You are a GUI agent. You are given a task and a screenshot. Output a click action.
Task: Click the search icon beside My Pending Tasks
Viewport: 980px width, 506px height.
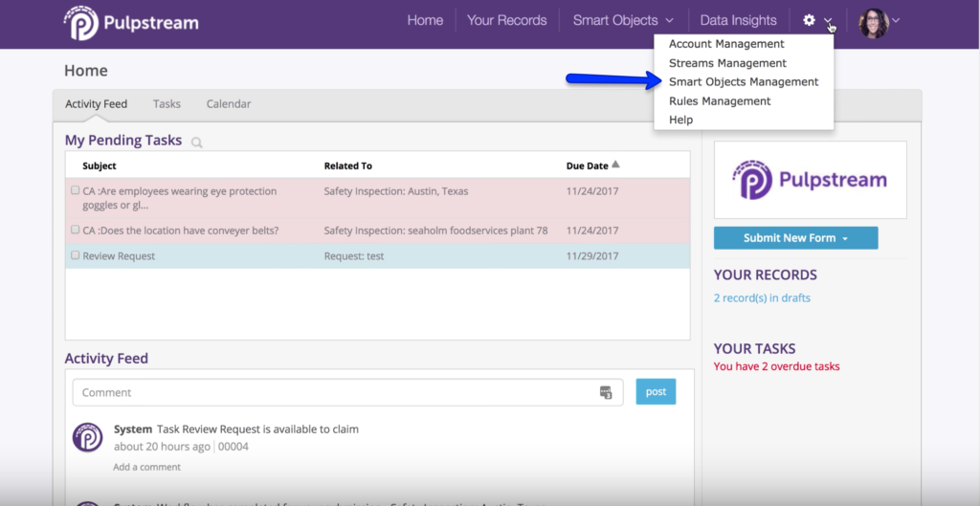196,143
